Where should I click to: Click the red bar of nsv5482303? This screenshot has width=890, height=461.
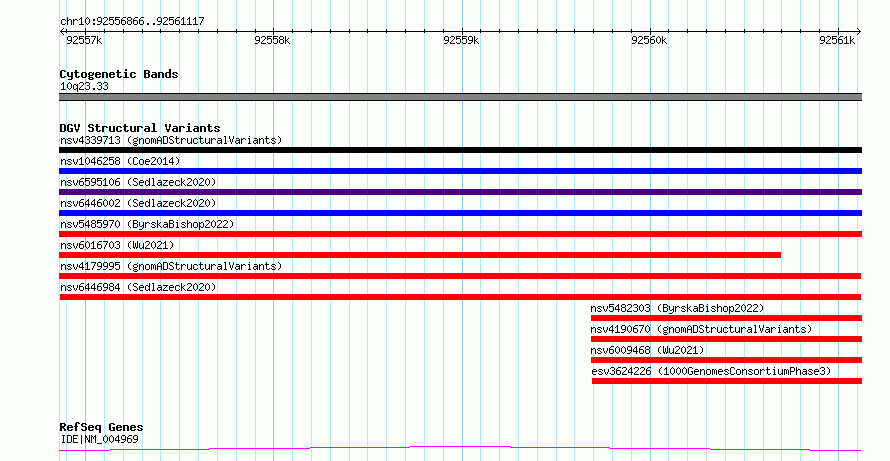tap(726, 318)
